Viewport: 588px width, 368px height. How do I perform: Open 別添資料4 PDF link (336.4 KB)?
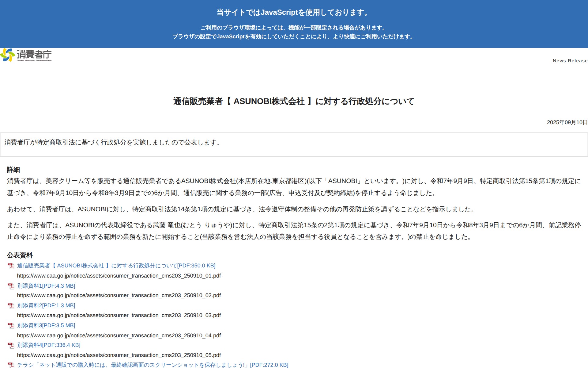[x=49, y=345]
